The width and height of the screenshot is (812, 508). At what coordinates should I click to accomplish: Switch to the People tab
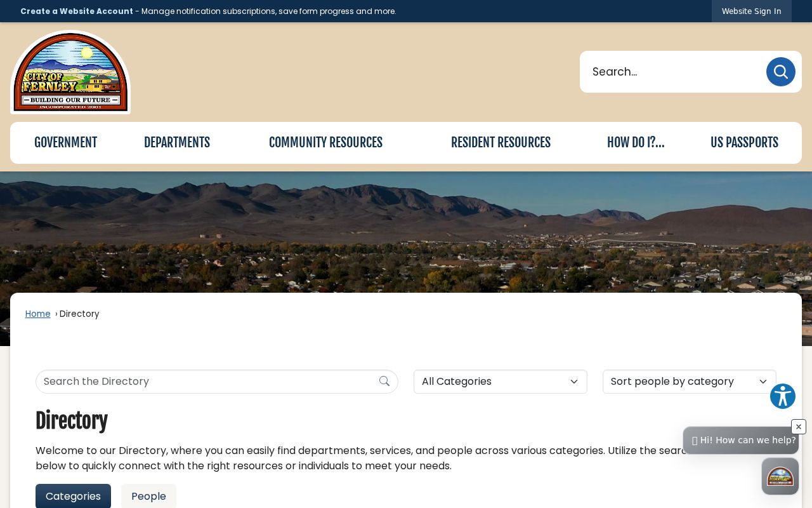(x=148, y=496)
